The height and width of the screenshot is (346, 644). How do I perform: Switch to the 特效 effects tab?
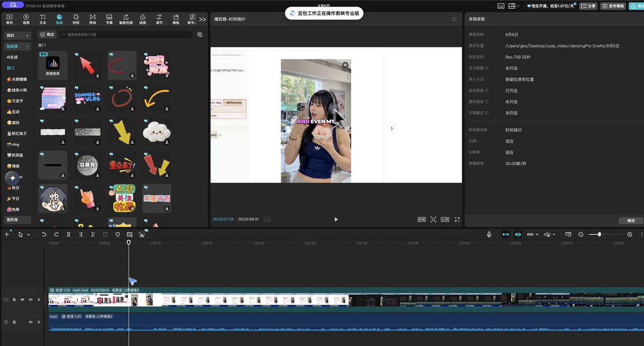(x=76, y=19)
